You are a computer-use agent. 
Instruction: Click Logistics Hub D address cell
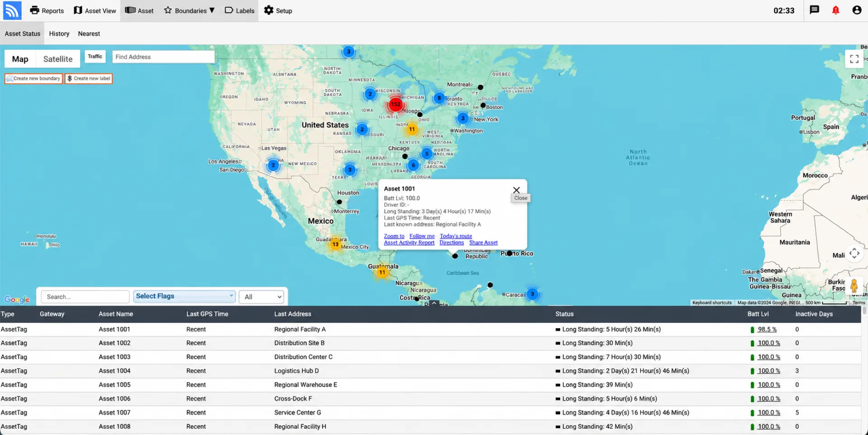click(x=297, y=371)
